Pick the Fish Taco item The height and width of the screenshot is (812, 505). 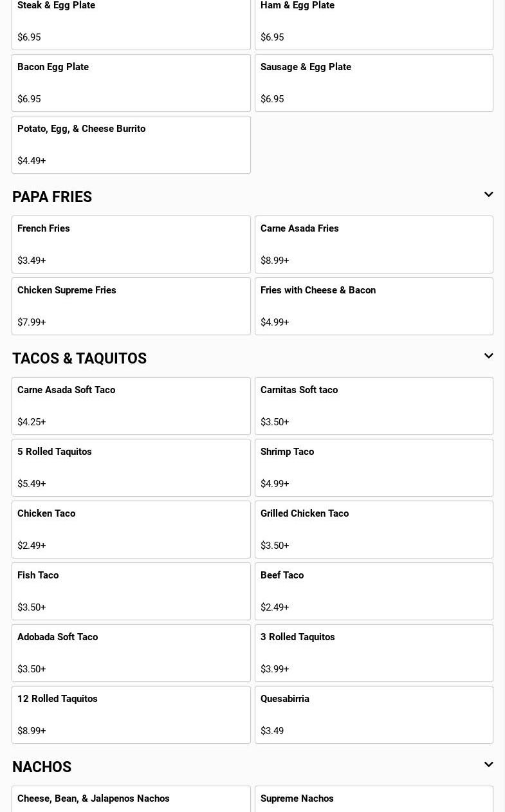pos(131,591)
